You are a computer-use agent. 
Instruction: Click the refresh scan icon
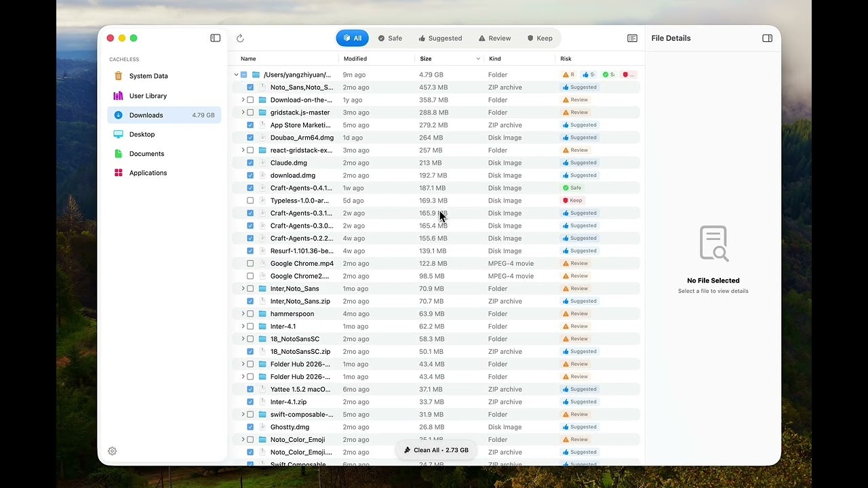coord(240,39)
